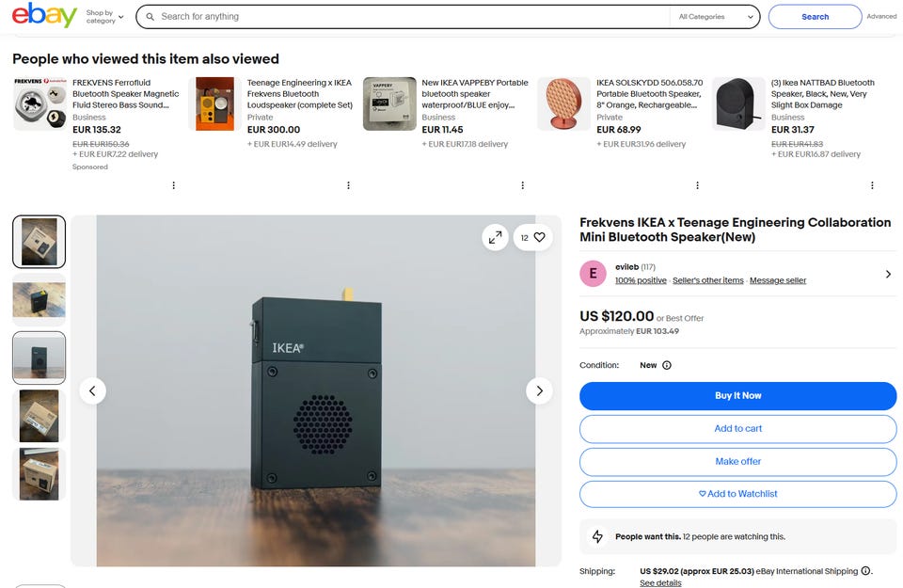Click the main IKEA speaker photo
The width and height of the screenshot is (903, 588).
click(x=316, y=391)
